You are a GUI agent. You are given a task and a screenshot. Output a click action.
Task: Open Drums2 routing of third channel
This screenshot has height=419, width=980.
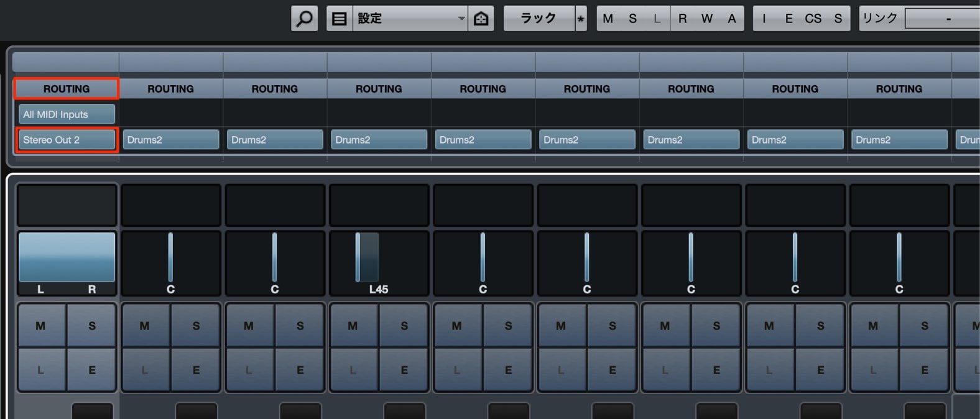pyautogui.click(x=275, y=140)
